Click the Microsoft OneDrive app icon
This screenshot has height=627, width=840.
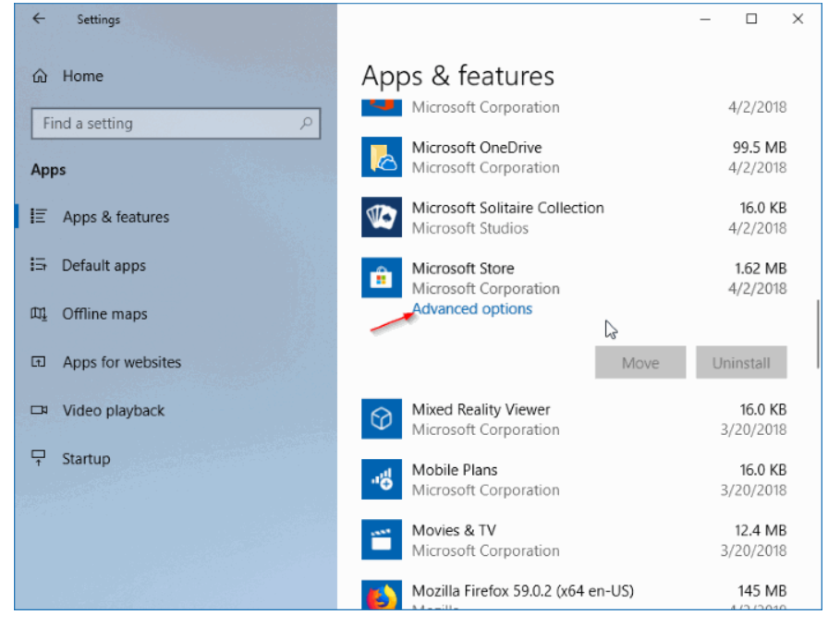tap(382, 157)
